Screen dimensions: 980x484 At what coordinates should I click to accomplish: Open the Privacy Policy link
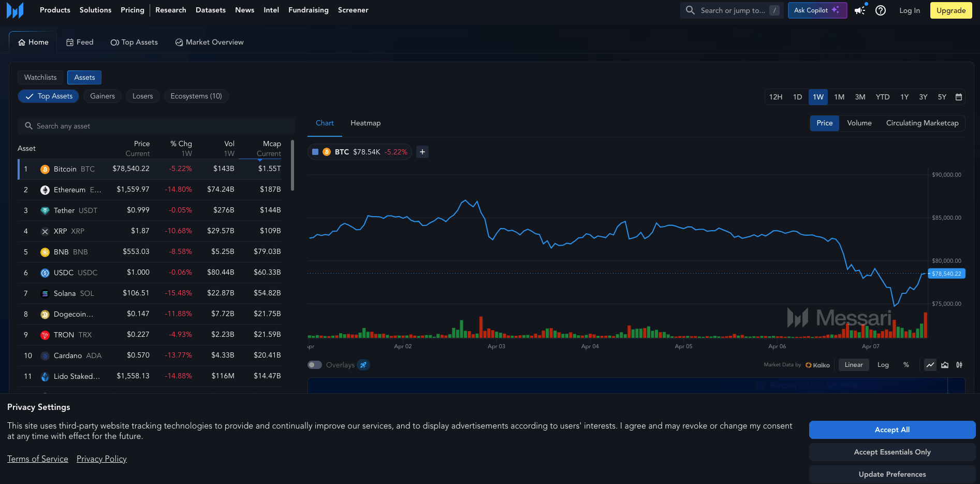(x=101, y=459)
